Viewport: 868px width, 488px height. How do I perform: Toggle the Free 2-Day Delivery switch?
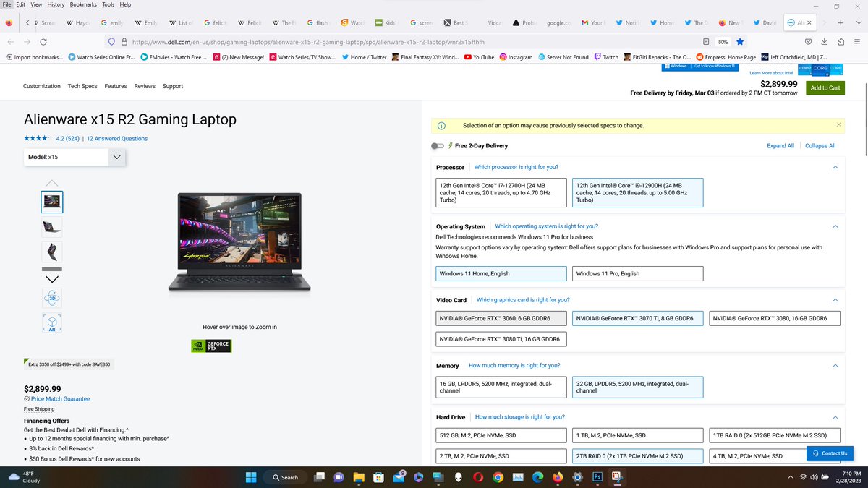pyautogui.click(x=438, y=146)
